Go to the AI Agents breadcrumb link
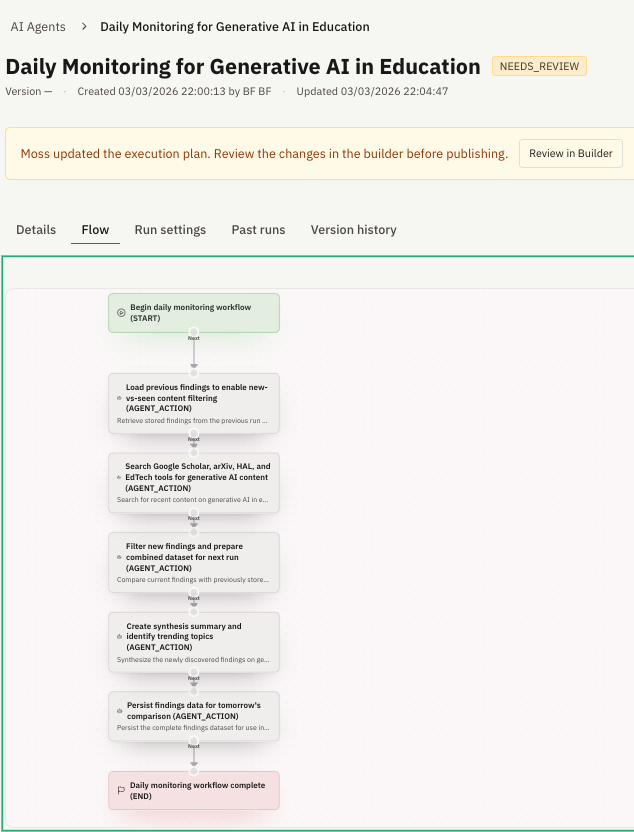 [39, 27]
